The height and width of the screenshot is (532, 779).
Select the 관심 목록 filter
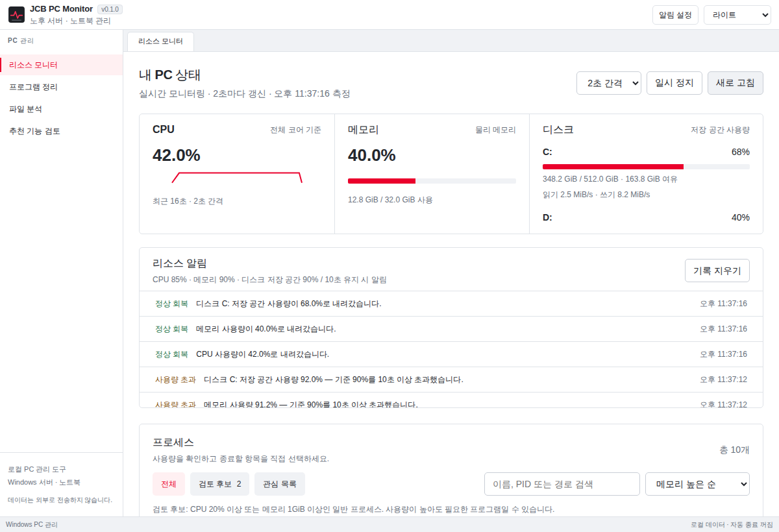click(280, 484)
